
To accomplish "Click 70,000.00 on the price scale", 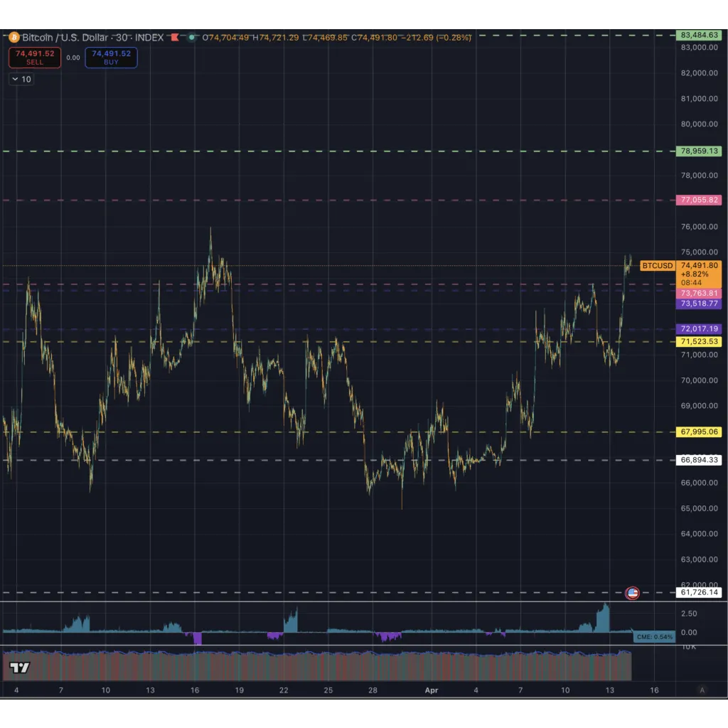I will point(700,380).
